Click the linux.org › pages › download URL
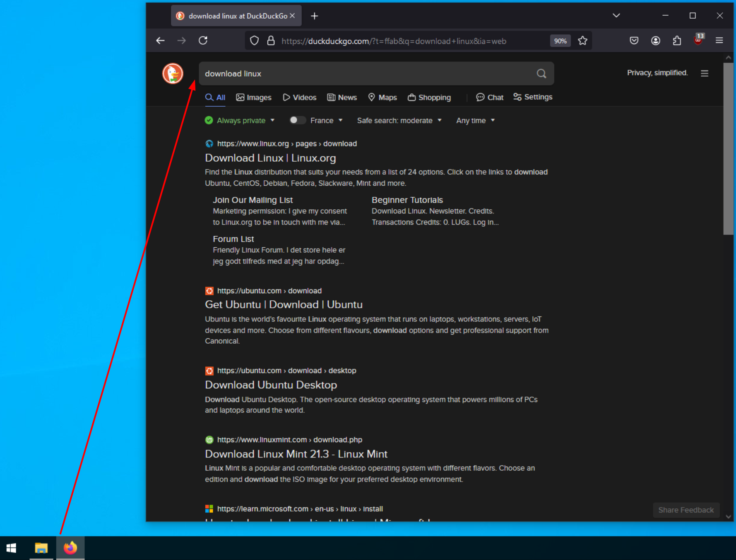Screen dimensions: 736x560 click(x=287, y=144)
